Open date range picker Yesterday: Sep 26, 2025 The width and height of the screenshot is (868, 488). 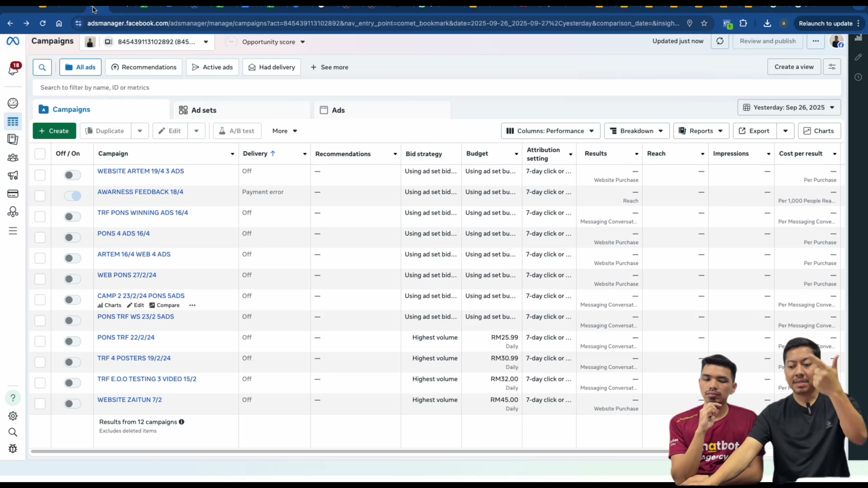(789, 108)
